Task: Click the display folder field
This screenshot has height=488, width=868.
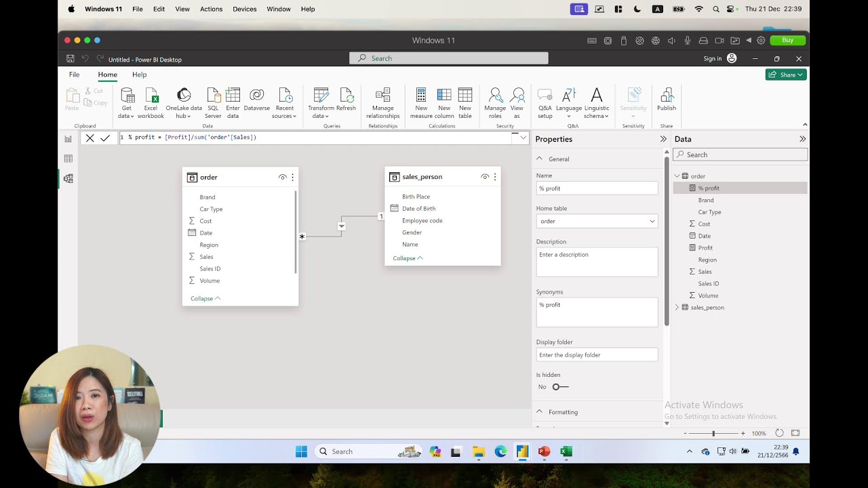Action: tap(597, 354)
